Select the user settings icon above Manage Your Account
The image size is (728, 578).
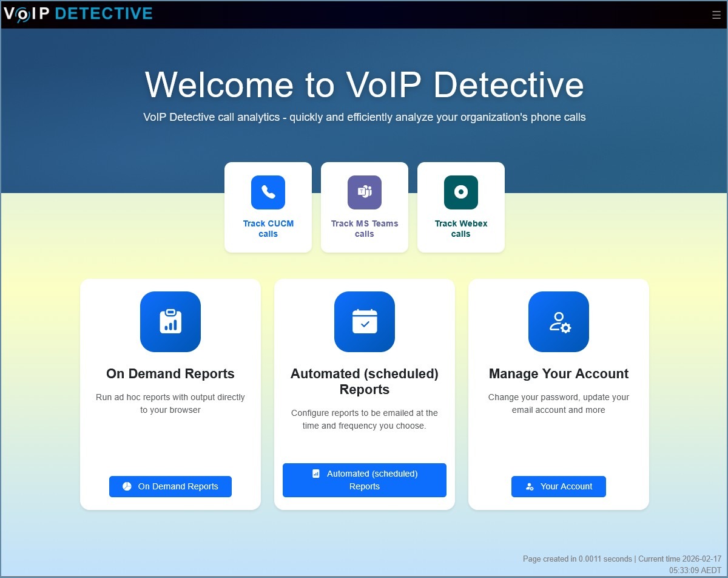(558, 322)
